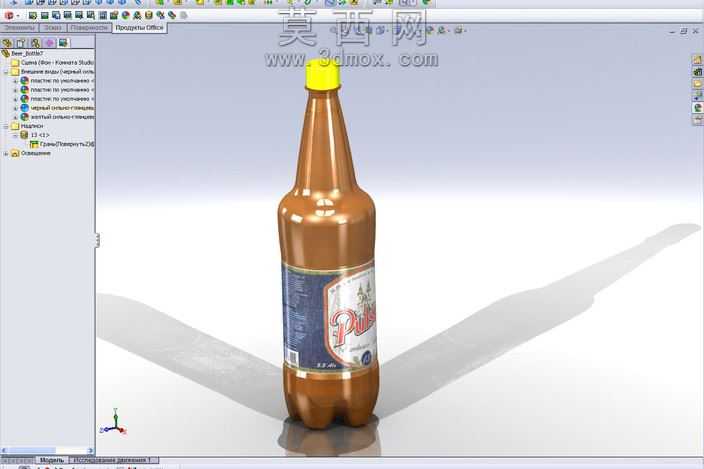The width and height of the screenshot is (704, 469).
Task: Click the XYZ orientation triad in the viewport
Action: click(113, 422)
